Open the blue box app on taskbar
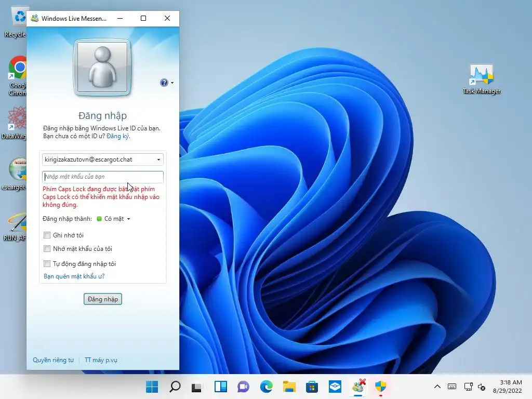The width and height of the screenshot is (532, 399). pos(335,387)
